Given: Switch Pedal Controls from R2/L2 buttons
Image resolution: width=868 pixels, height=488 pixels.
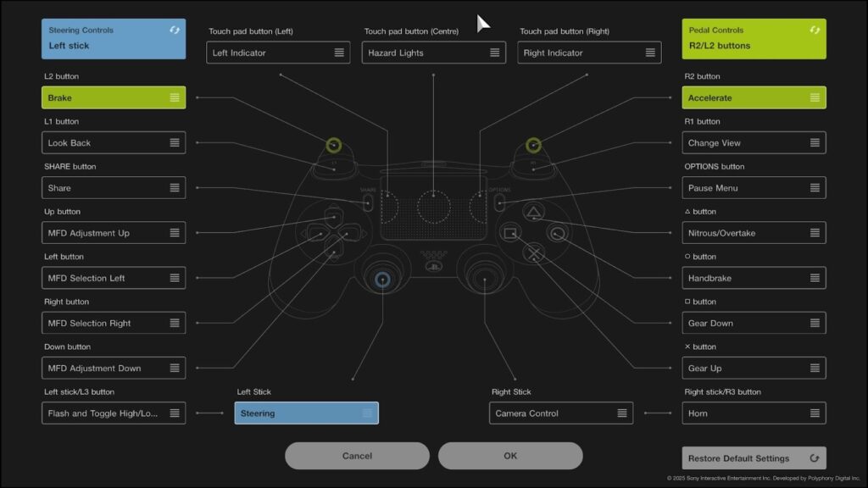Looking at the screenshot, I should pos(754,39).
